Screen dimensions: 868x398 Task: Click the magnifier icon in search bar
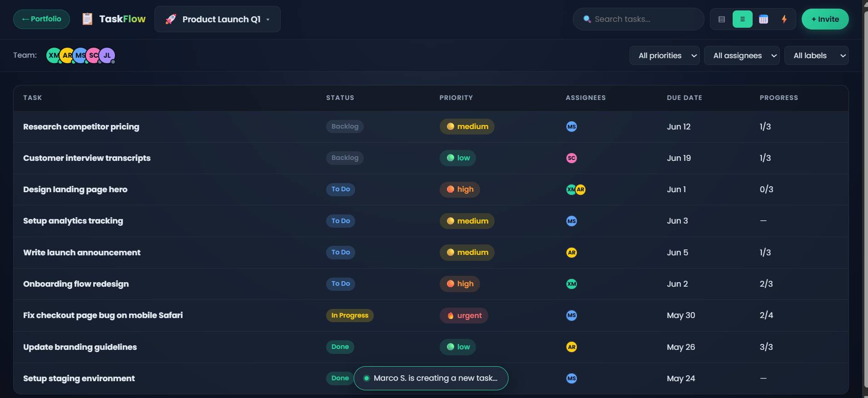587,19
